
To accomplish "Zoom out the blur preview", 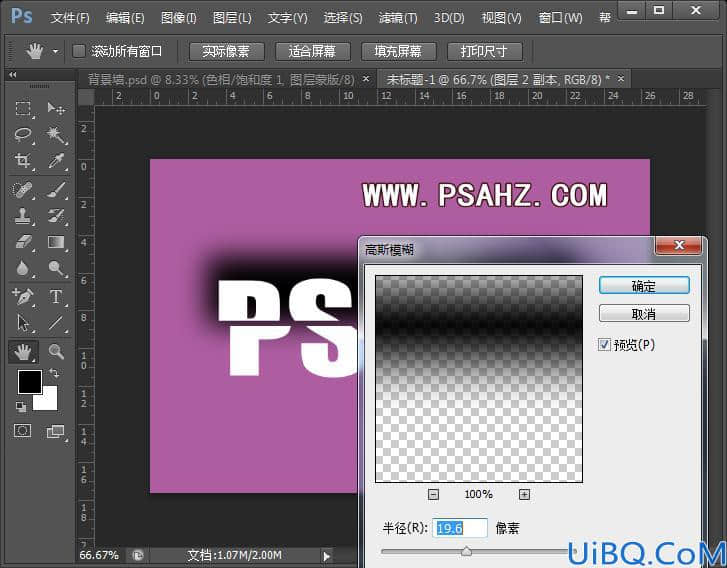I will tap(433, 494).
